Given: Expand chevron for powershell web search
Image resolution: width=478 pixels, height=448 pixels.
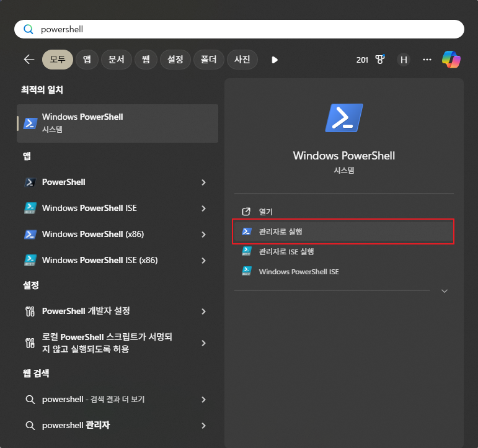Looking at the screenshot, I should [203, 400].
